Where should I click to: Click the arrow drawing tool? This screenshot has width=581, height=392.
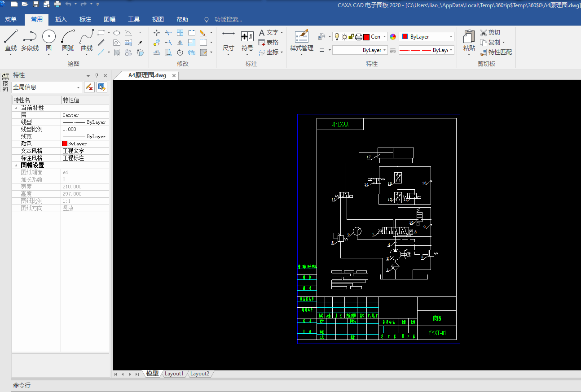(x=140, y=43)
